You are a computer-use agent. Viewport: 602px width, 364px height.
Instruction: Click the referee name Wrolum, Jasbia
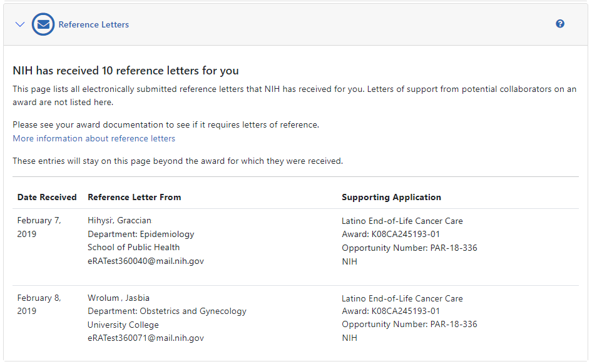coord(118,298)
